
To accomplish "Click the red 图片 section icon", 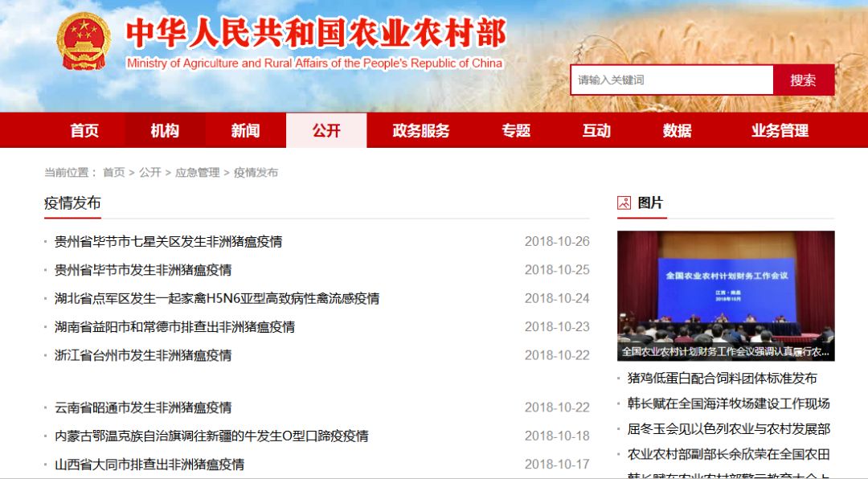I will coord(624,203).
